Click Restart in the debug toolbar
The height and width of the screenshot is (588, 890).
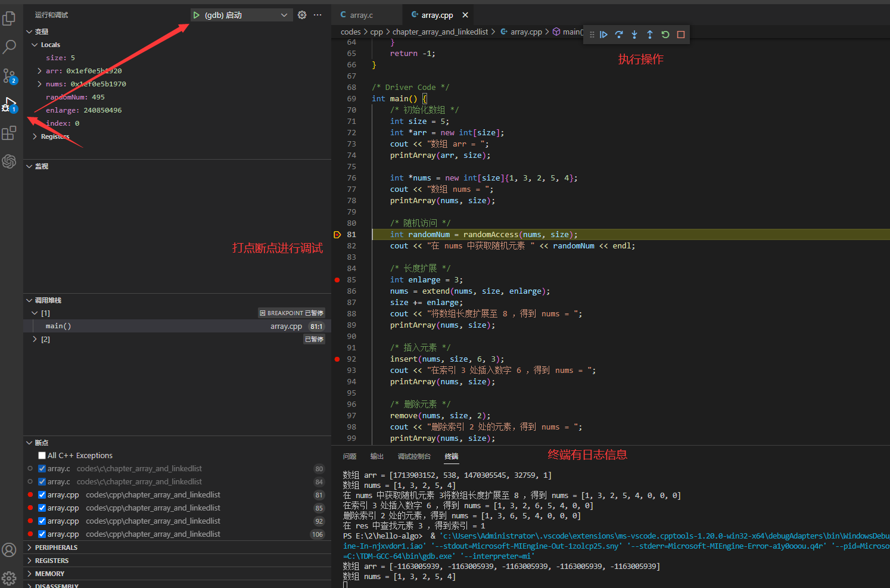coord(665,35)
